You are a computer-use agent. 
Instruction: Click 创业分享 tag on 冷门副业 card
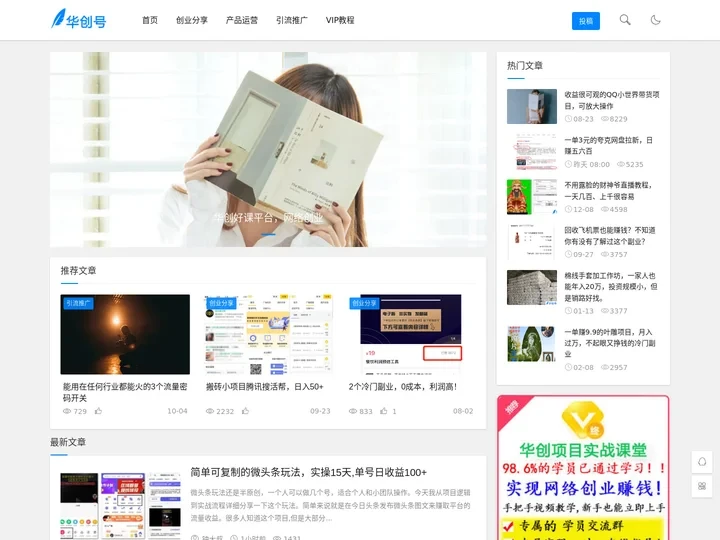pyautogui.click(x=364, y=303)
